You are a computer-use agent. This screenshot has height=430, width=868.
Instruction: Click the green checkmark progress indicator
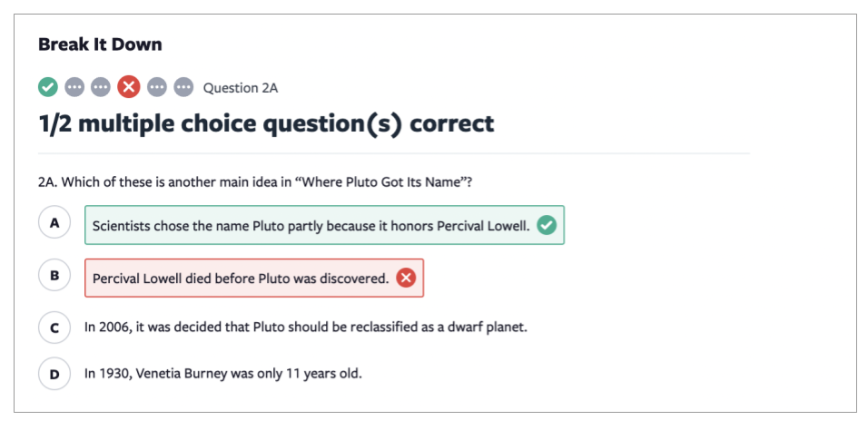(48, 87)
